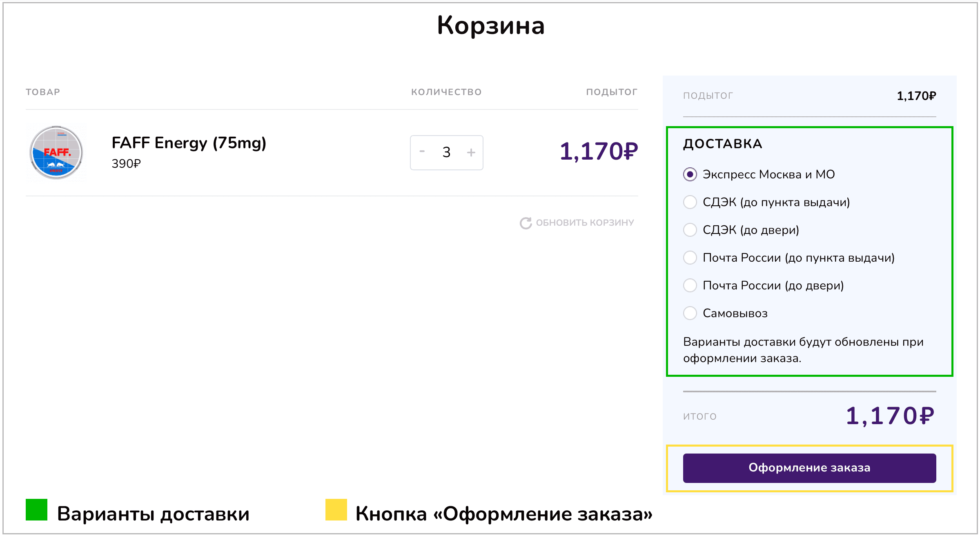The height and width of the screenshot is (536, 980).
Task: Click the Обновить корзину text link
Action: click(x=585, y=223)
